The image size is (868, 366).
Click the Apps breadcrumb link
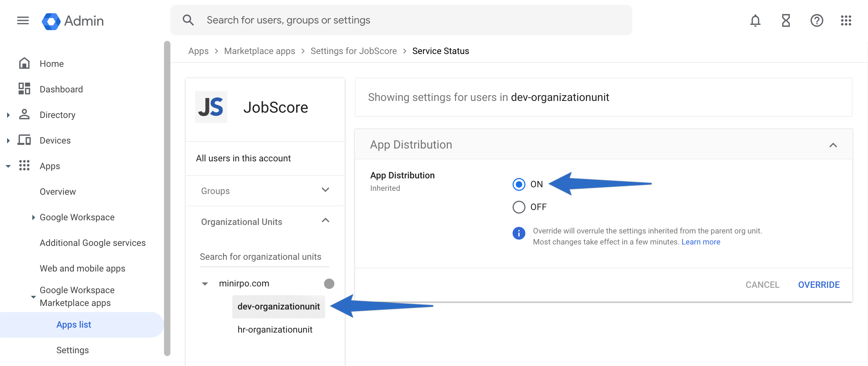pos(199,51)
